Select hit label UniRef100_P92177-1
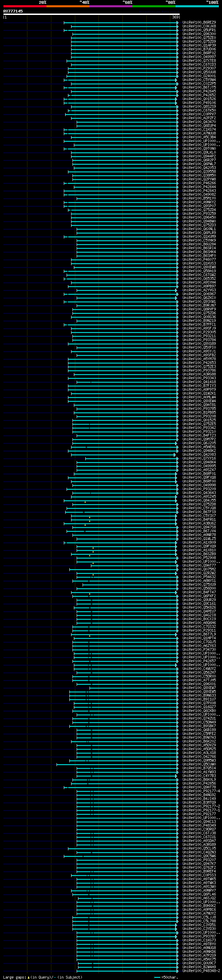The image size is (222, 980). pyautogui.click(x=201, y=810)
